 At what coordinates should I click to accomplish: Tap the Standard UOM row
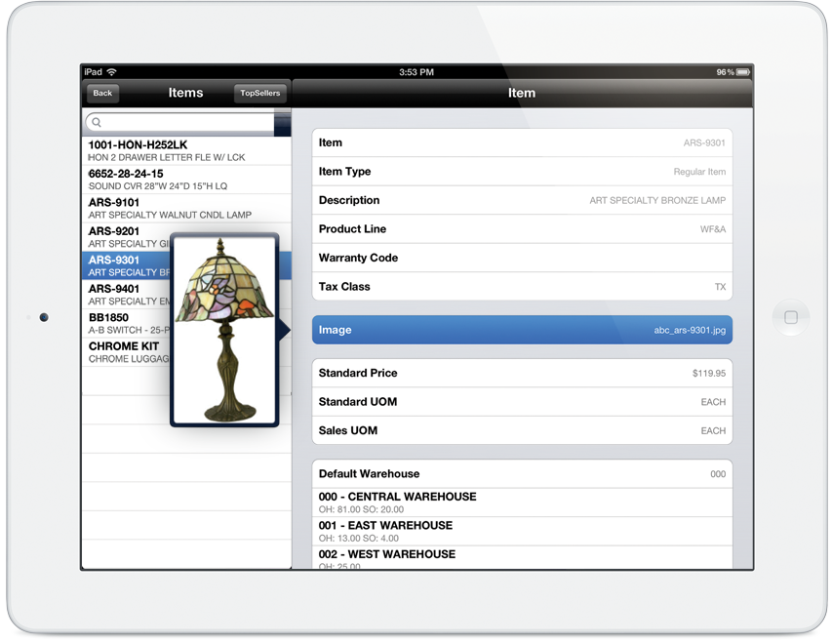(522, 401)
